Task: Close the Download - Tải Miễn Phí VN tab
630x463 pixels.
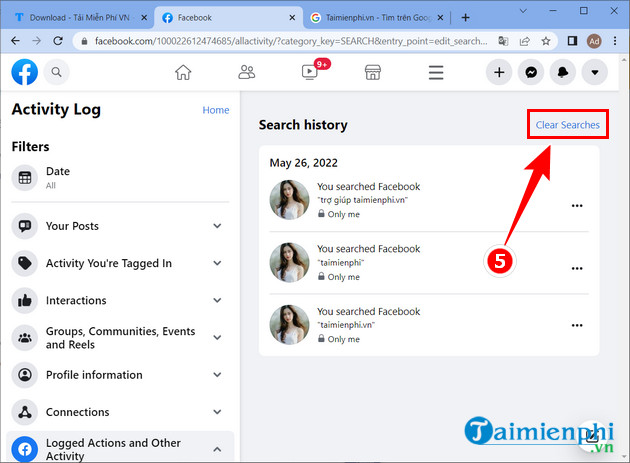Action: (x=144, y=18)
